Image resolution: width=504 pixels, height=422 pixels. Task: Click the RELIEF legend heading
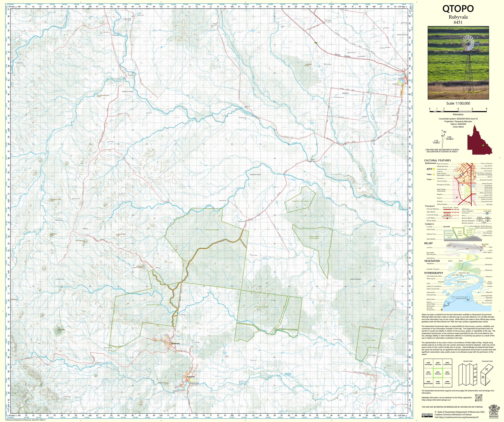tap(428, 243)
